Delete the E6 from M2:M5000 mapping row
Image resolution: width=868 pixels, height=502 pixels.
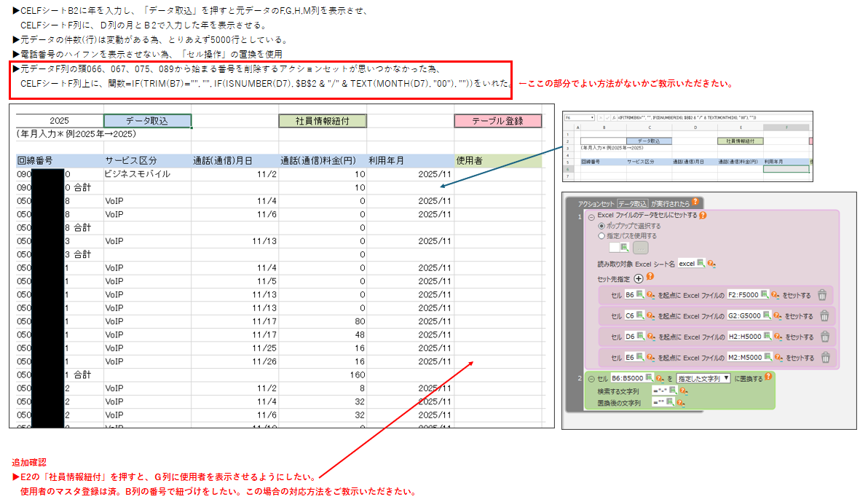point(824,358)
